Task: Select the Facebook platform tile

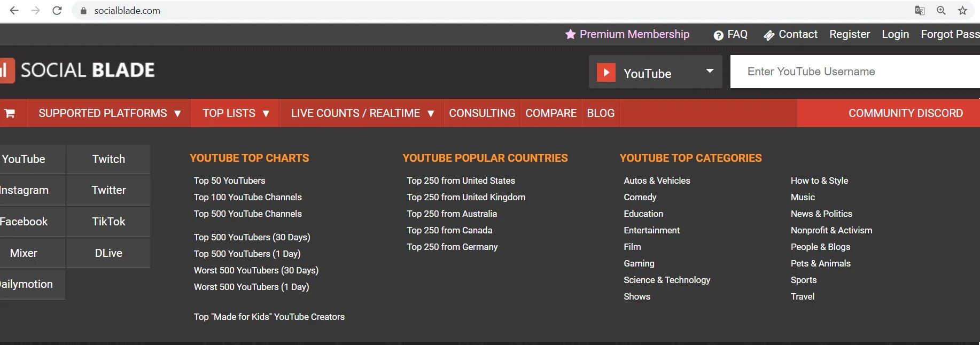Action: coord(32,222)
